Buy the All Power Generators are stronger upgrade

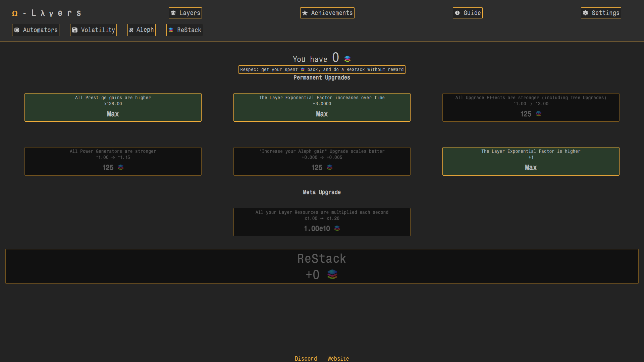pos(113,162)
